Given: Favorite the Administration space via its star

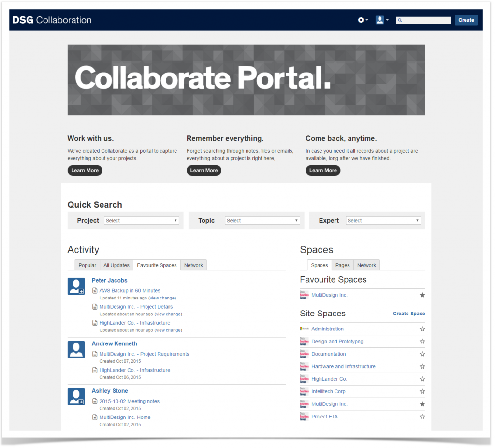Looking at the screenshot, I should click(x=422, y=329).
